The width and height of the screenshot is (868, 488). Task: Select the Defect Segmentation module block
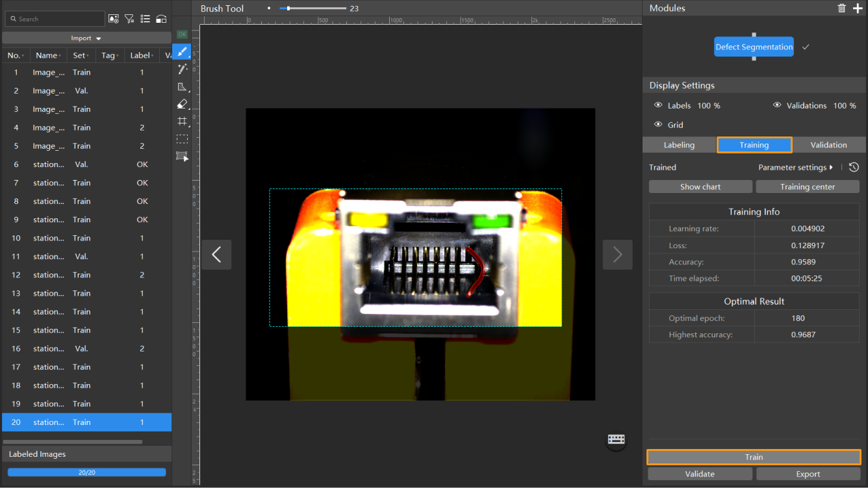[754, 47]
